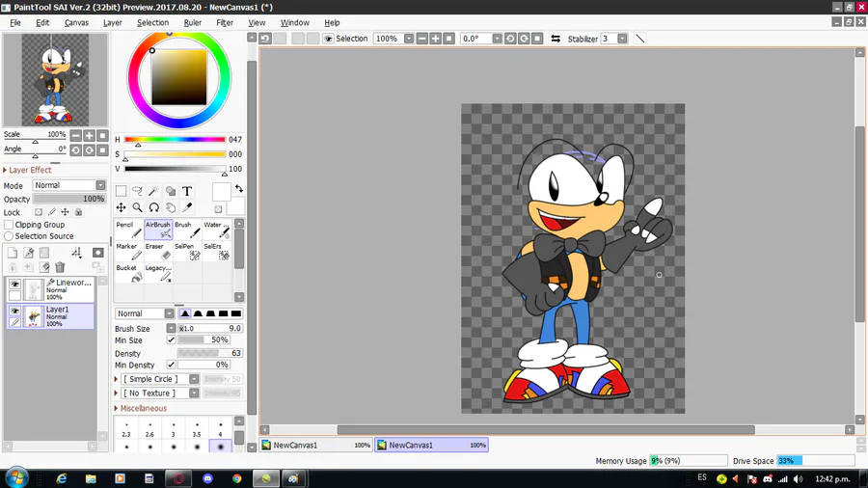Select the Eyedropper color picker tool

click(187, 208)
